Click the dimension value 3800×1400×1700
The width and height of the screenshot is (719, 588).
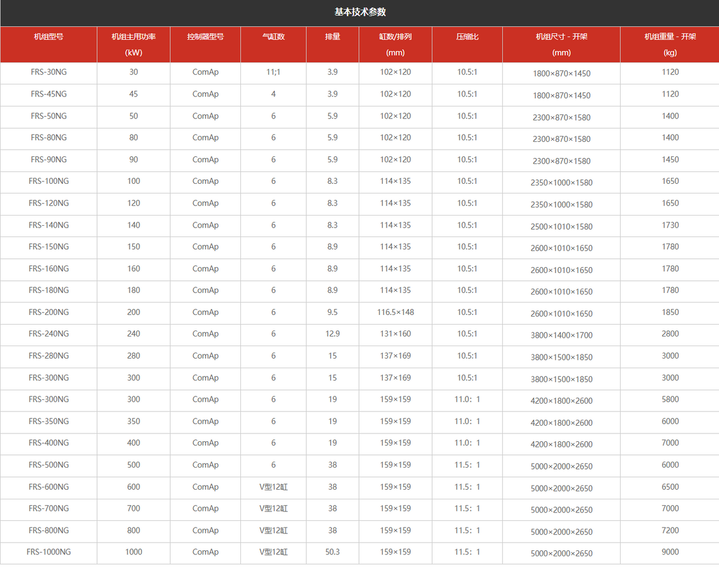click(561, 335)
